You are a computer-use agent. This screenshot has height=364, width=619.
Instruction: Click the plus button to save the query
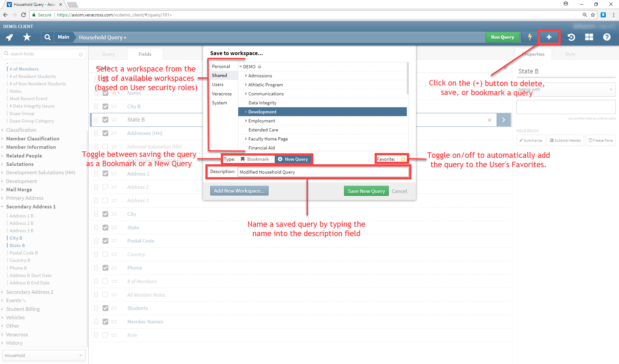(549, 37)
